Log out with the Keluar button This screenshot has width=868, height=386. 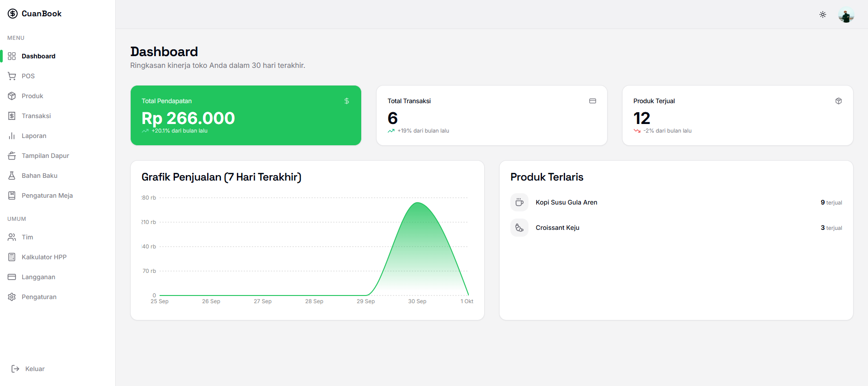tap(28, 369)
